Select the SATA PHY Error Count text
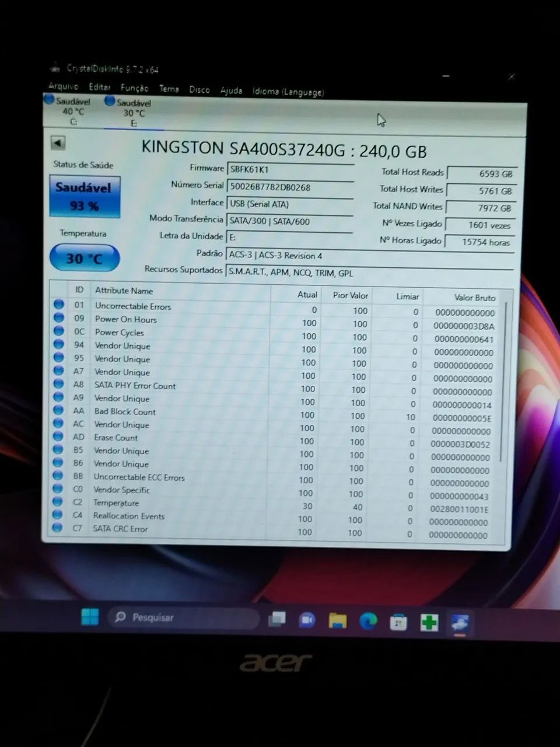 click(135, 386)
